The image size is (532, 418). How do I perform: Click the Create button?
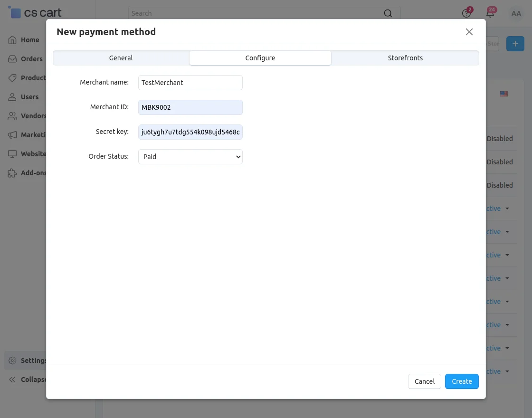(462, 381)
